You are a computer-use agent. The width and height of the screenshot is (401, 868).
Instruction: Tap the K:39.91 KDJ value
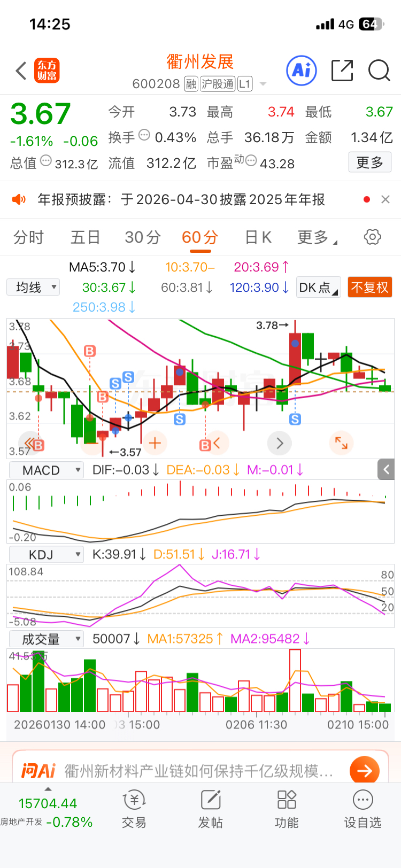[x=120, y=554]
